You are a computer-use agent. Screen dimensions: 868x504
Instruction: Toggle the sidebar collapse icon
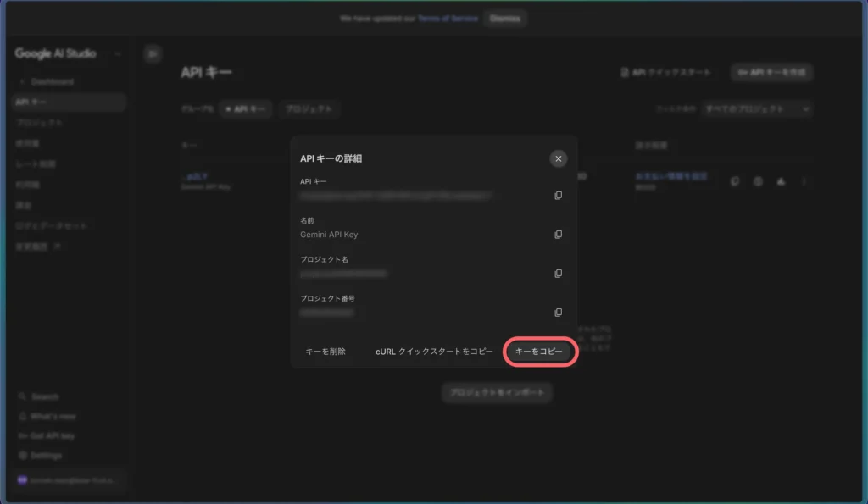153,53
